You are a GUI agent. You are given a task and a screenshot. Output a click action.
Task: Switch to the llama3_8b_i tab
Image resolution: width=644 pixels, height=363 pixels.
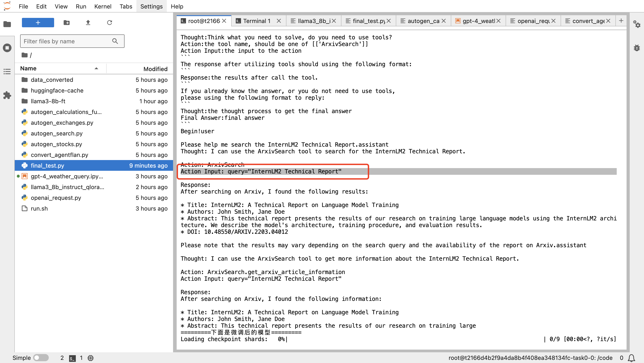(314, 21)
